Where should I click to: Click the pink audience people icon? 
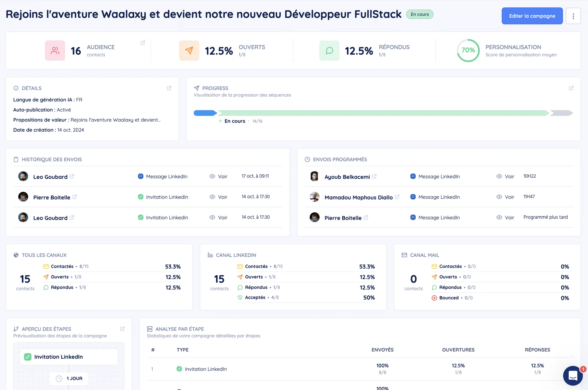click(x=55, y=51)
